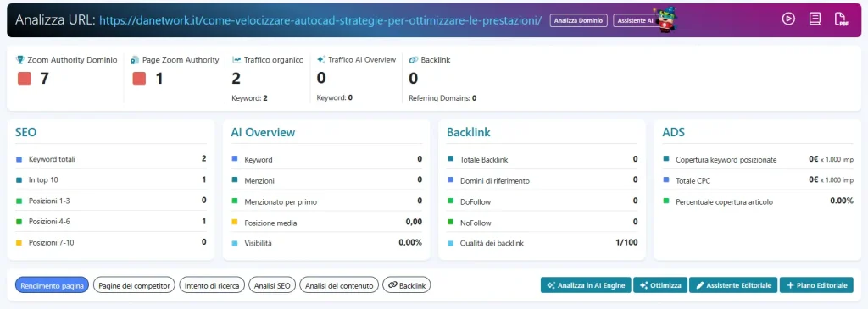Click the play video icon in header
Screen dimensions: 868x309
click(x=788, y=19)
